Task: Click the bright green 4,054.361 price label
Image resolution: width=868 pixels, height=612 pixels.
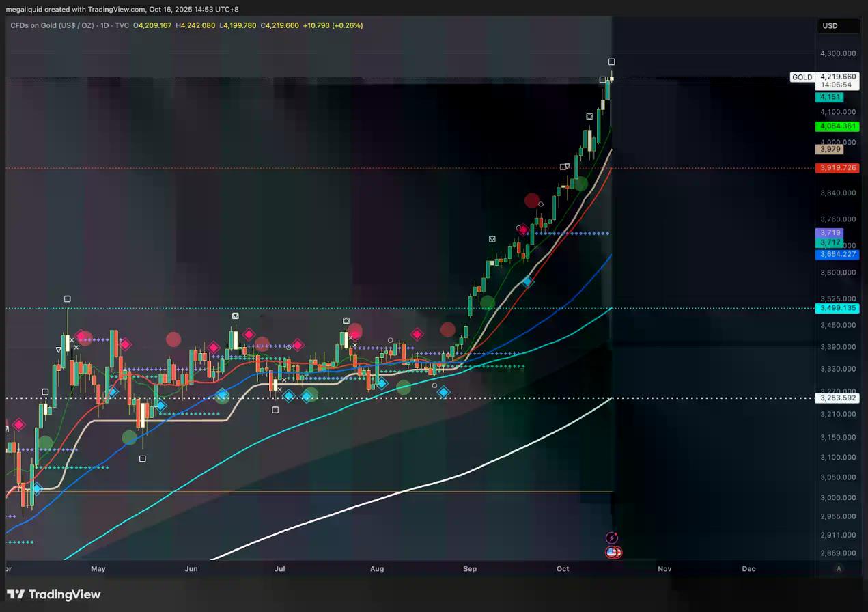Action: click(839, 126)
